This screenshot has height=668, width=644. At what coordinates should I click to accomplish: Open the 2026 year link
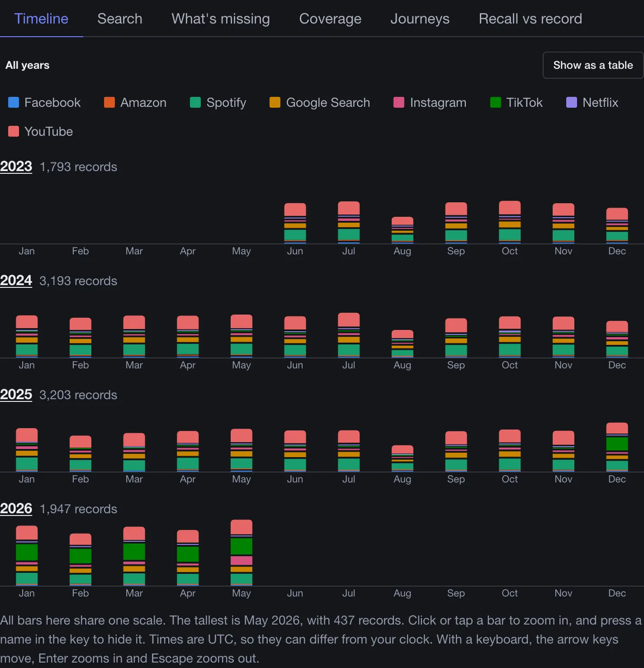click(x=16, y=509)
